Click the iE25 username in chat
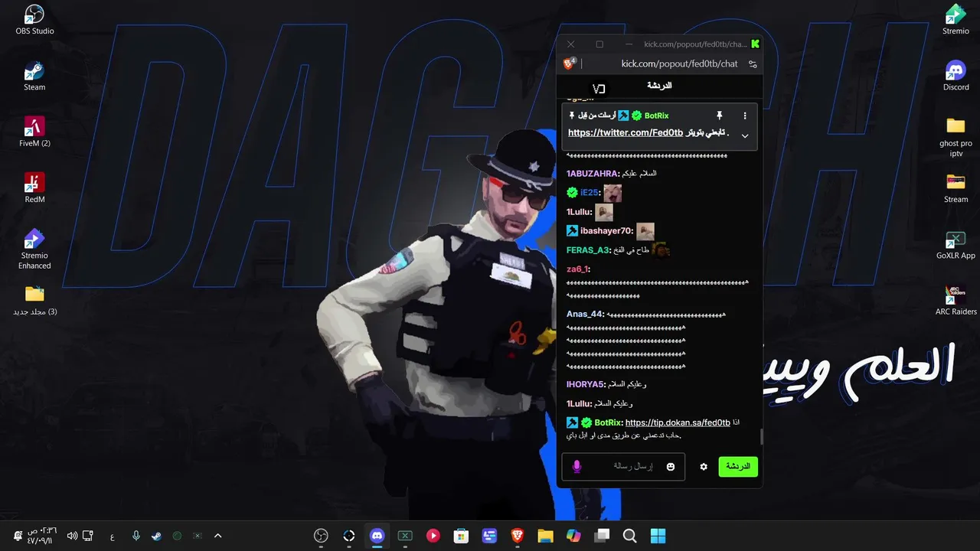980x551 pixels. click(x=589, y=193)
